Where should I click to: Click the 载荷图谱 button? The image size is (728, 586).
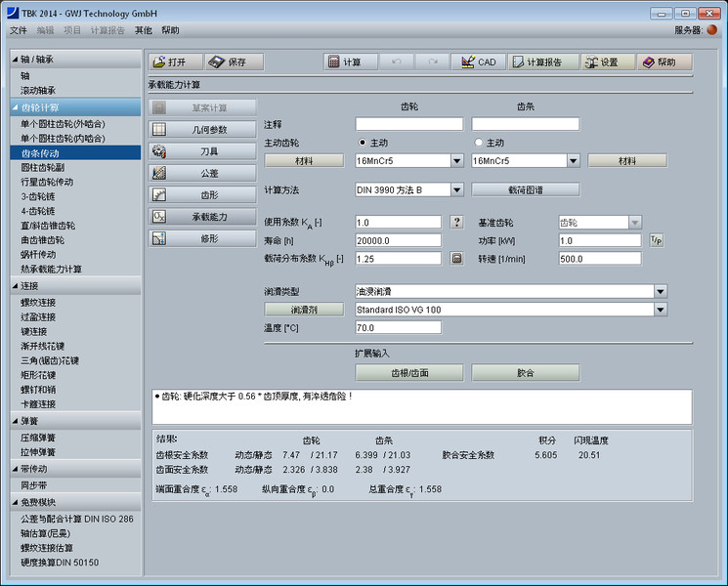click(525, 189)
